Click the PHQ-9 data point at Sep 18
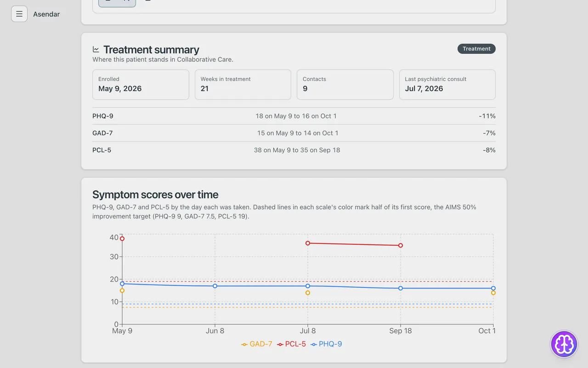 click(401, 288)
